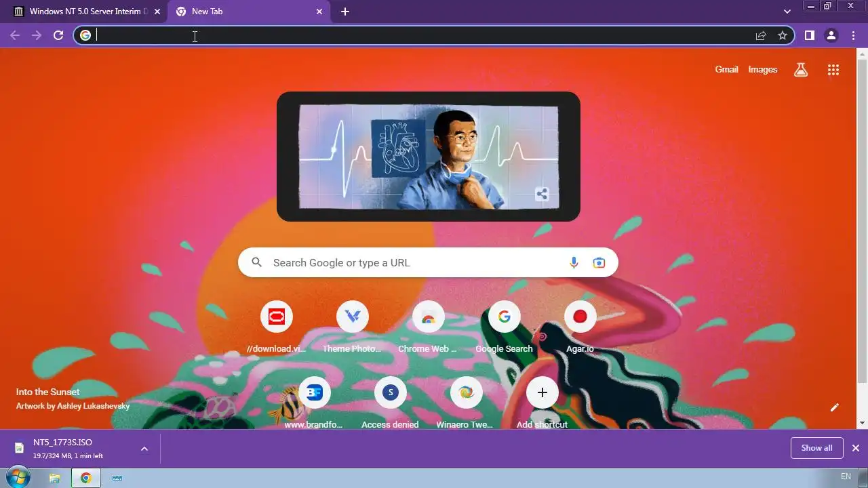Open the Google apps grid
The image size is (868, 488).
(833, 69)
